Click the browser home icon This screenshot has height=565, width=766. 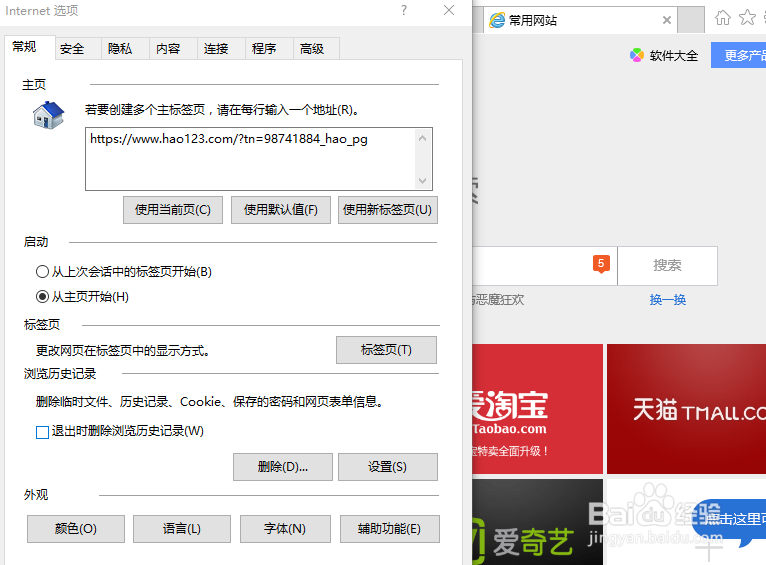click(723, 18)
